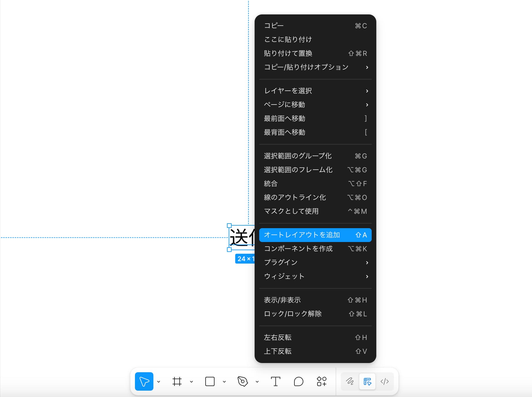This screenshot has width=532, height=397.
Task: Select the Pen tool
Action: click(x=243, y=381)
